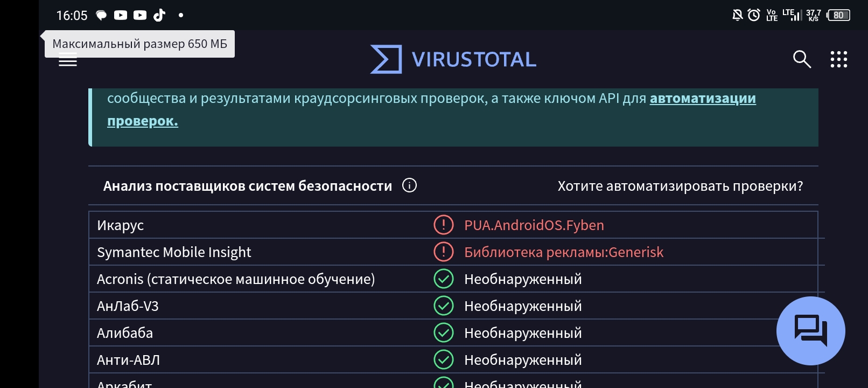This screenshot has width=868, height=388.
Task: Open the apps grid menu icon
Action: click(x=838, y=59)
